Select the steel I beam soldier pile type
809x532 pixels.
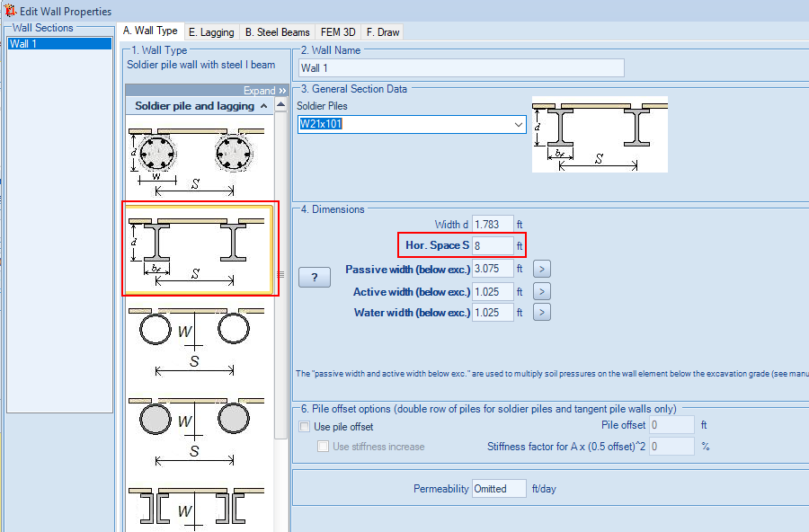point(200,250)
